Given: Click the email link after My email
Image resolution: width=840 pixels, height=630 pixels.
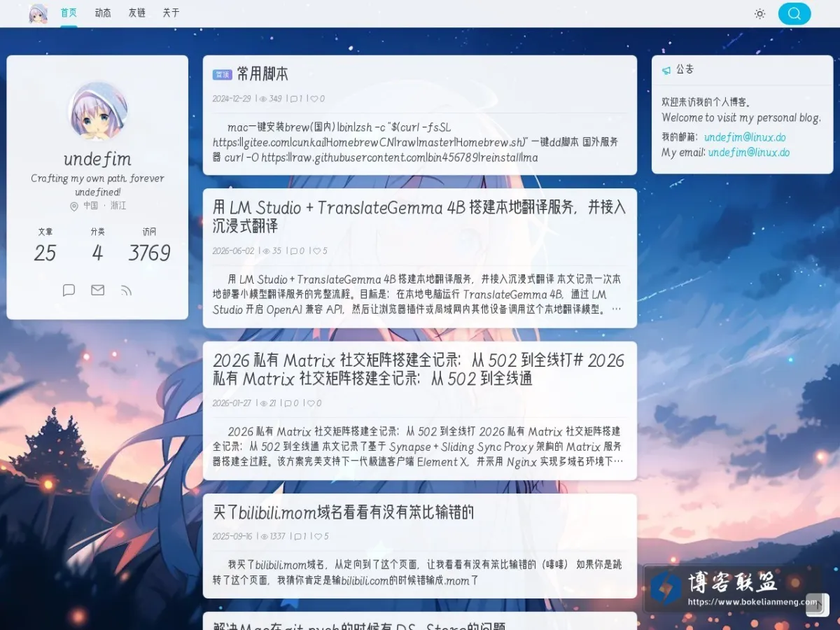Looking at the screenshot, I should click(x=748, y=152).
